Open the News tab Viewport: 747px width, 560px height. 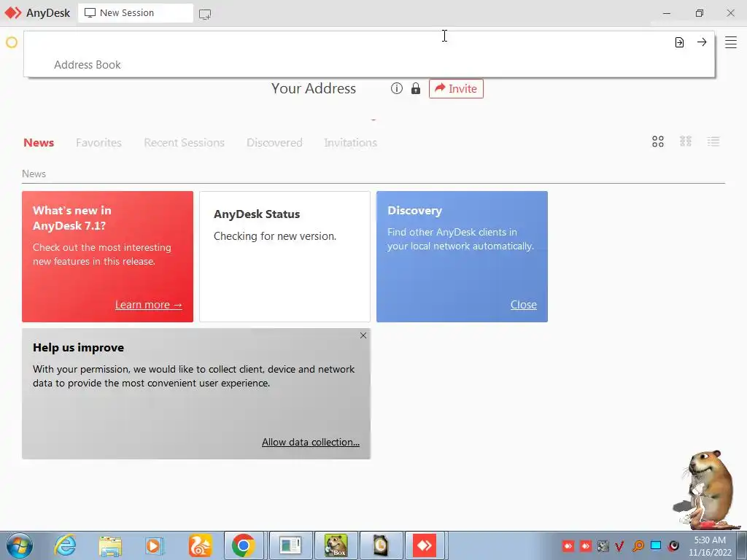tap(39, 142)
